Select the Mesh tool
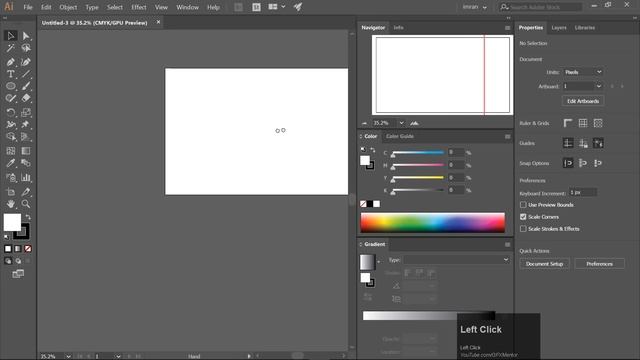Image resolution: width=640 pixels, height=360 pixels. click(x=11, y=151)
